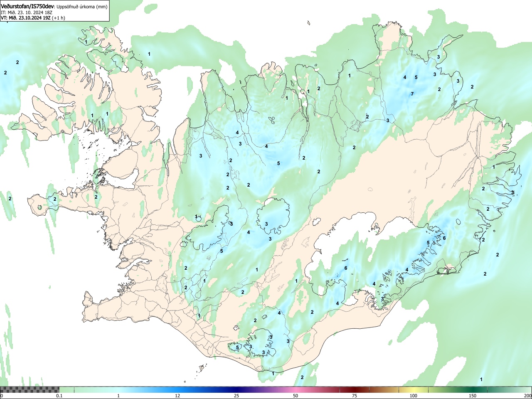Click the '150' label on the color scale
This screenshot has height=399, width=532.
click(x=473, y=396)
